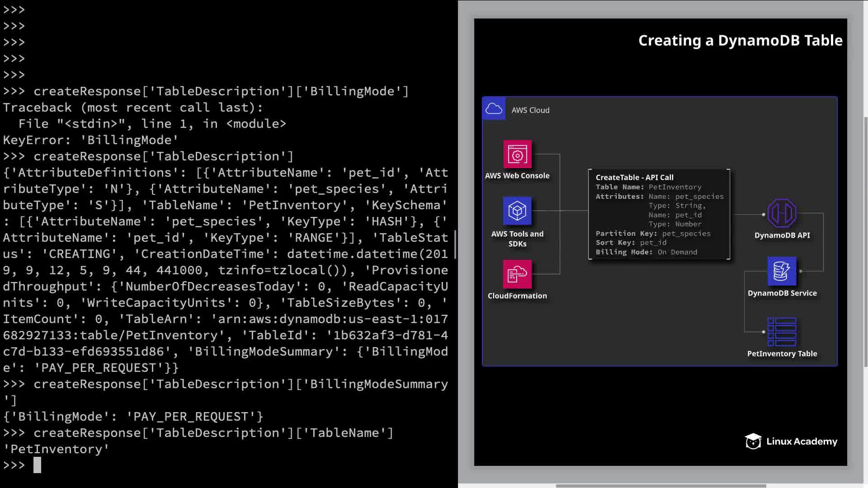Click the KeyError: 'BillingMode' line
Viewport: 868px width, 488px height.
[x=90, y=140]
